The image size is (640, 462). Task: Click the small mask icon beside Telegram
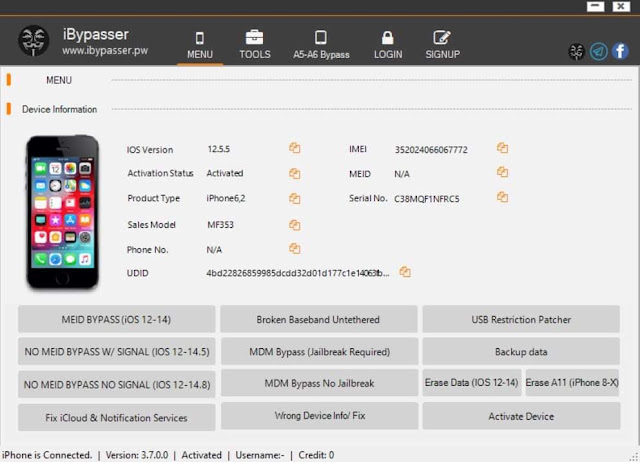(x=577, y=52)
